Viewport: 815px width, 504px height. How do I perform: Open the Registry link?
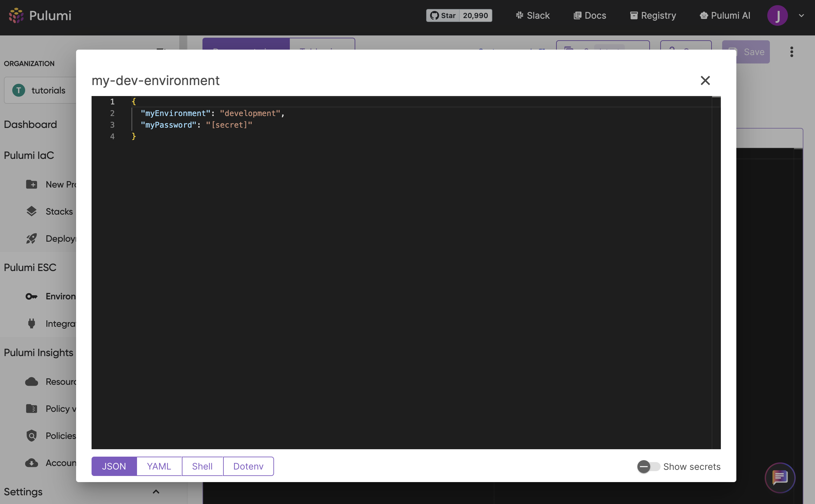(653, 15)
